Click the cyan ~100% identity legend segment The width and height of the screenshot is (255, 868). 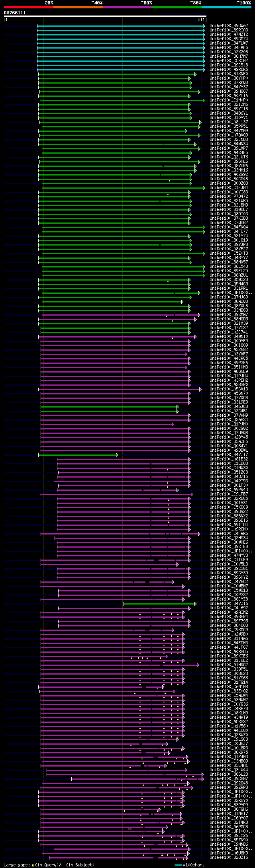226,7
